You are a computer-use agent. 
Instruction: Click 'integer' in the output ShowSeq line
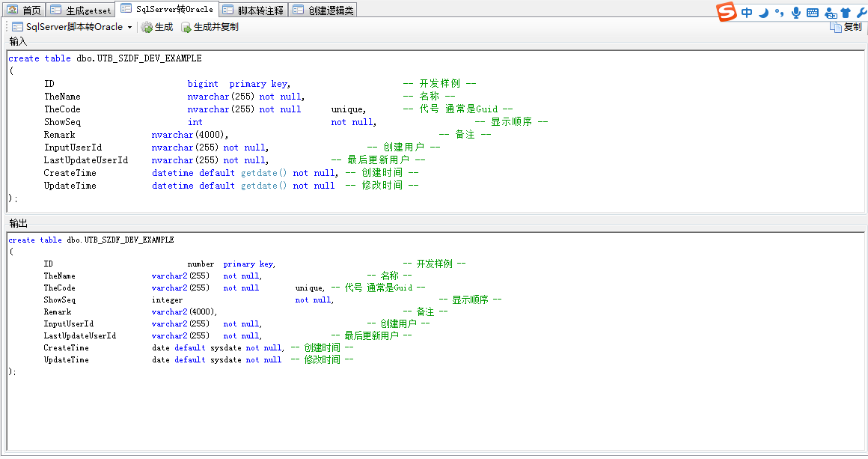click(x=167, y=300)
